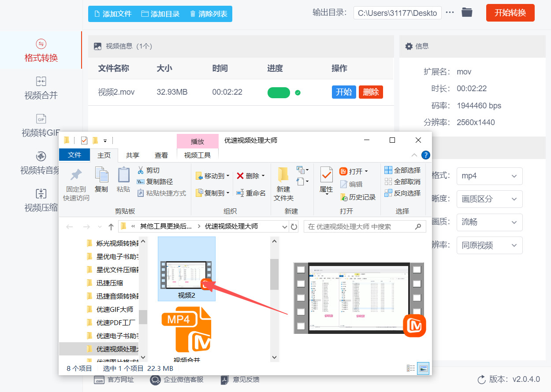Switch to details view icon in status bar

point(411,368)
